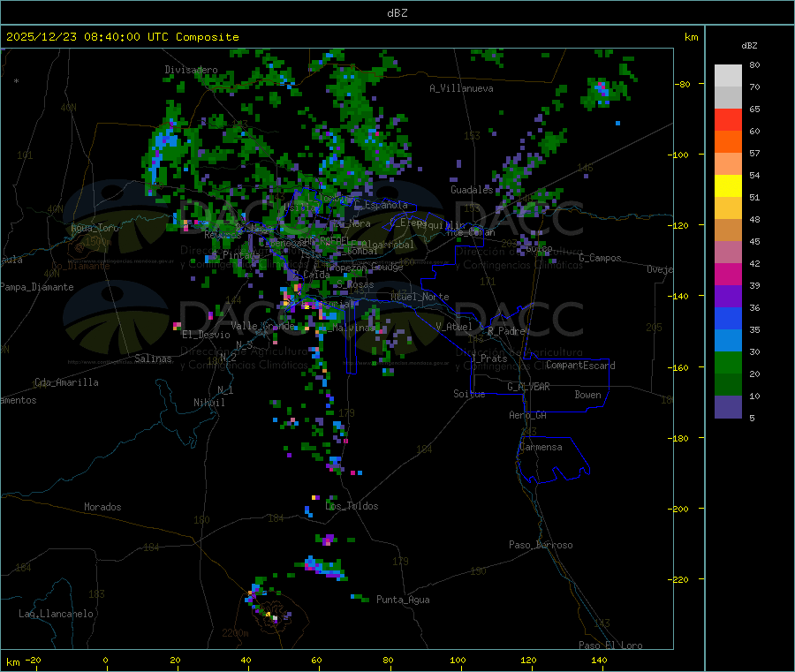Click the dBZ heading above the color legend
The image size is (795, 672).
[x=749, y=46]
